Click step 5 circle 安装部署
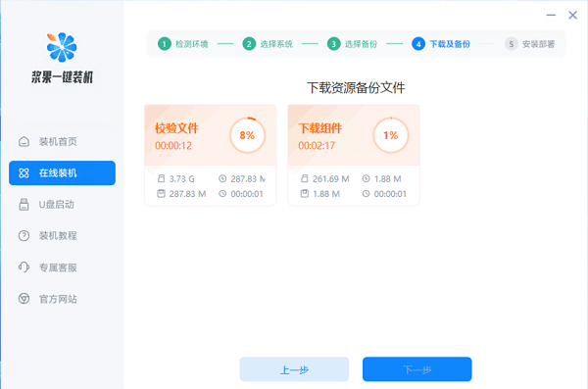Viewport: 588px width, 389px height. (x=512, y=44)
